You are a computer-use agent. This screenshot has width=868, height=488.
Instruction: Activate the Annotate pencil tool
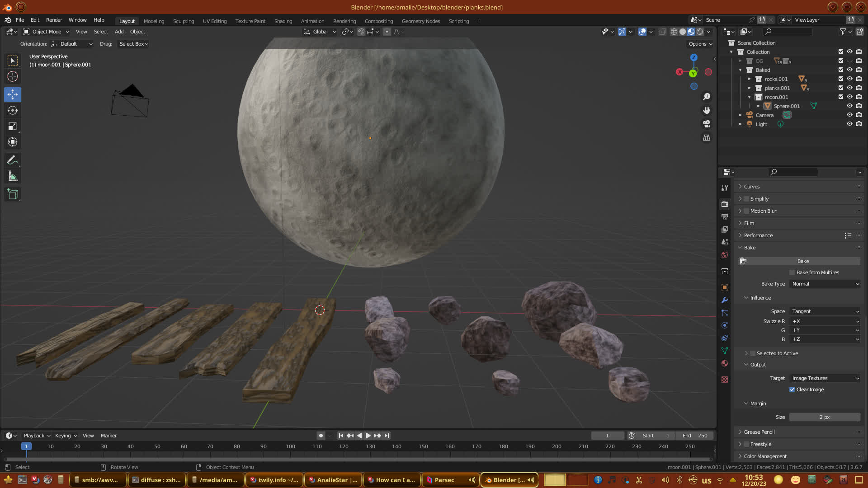pos(13,160)
